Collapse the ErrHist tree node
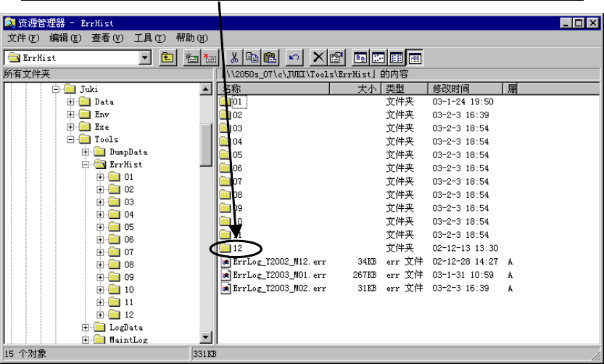The height and width of the screenshot is (364, 604). (x=86, y=165)
